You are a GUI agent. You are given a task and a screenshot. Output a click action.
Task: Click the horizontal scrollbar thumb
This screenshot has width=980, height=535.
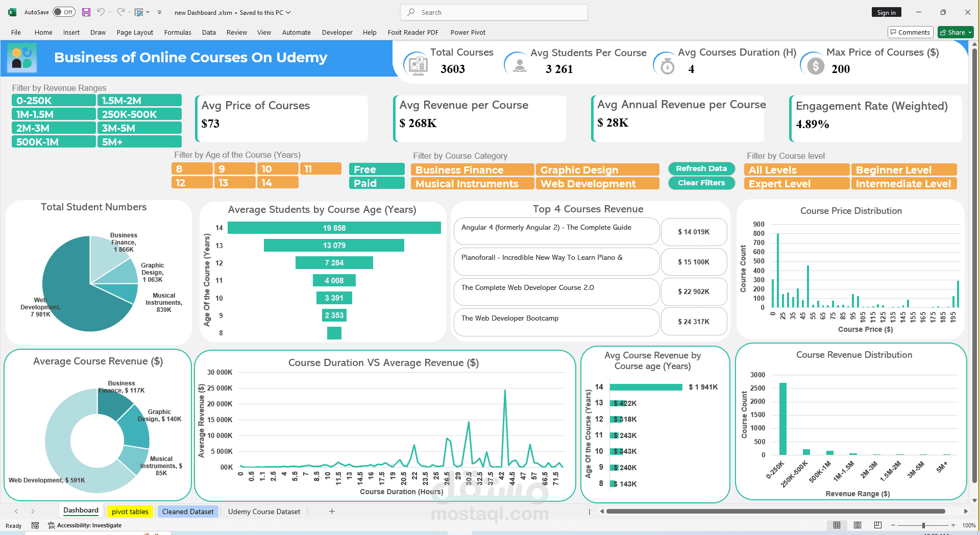(x=776, y=511)
